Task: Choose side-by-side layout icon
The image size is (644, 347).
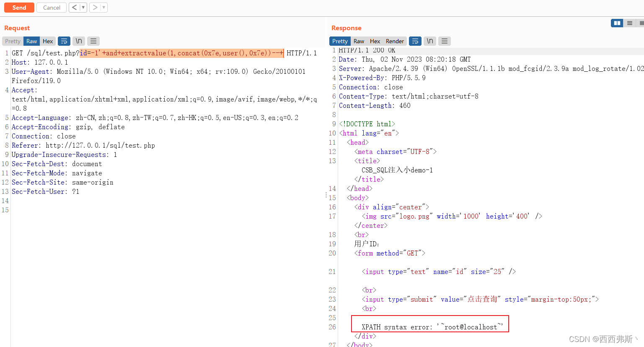Action: coord(617,23)
